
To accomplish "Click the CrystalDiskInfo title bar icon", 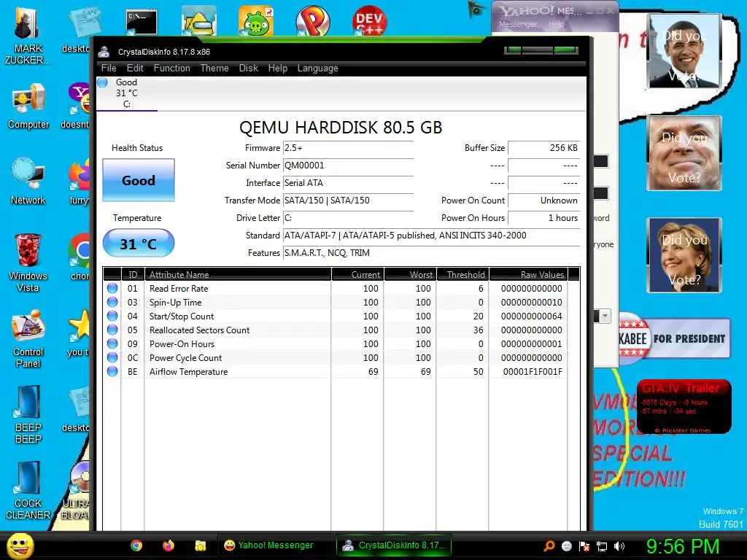I will (x=104, y=52).
